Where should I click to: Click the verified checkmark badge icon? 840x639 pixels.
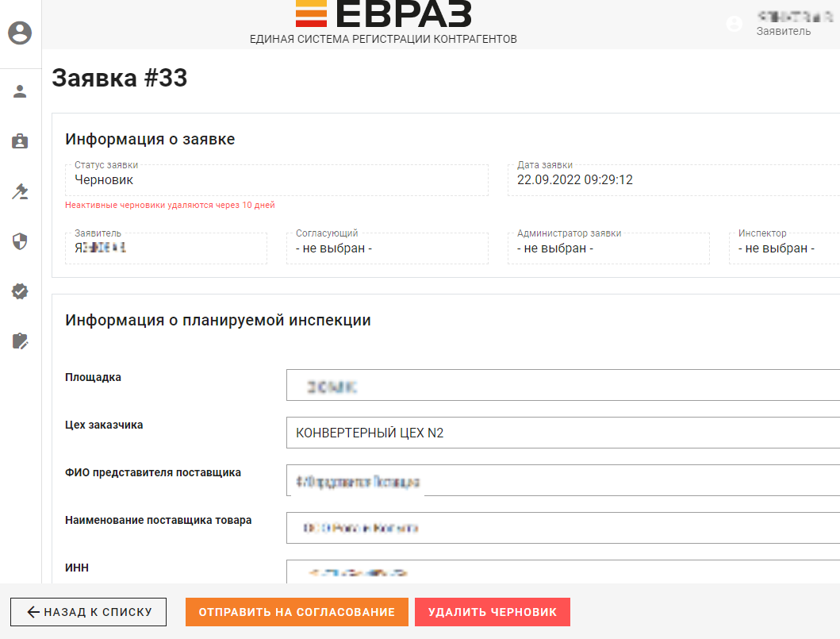pos(20,291)
